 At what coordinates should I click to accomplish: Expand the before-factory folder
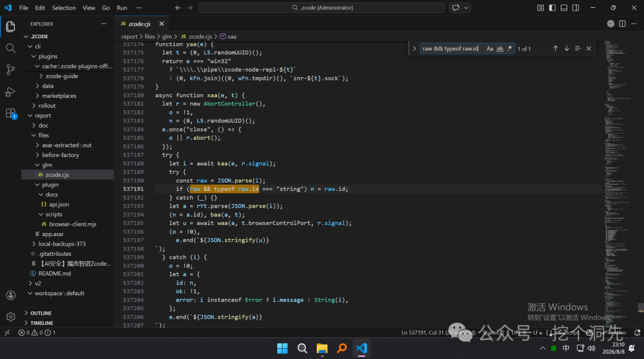coord(68,155)
